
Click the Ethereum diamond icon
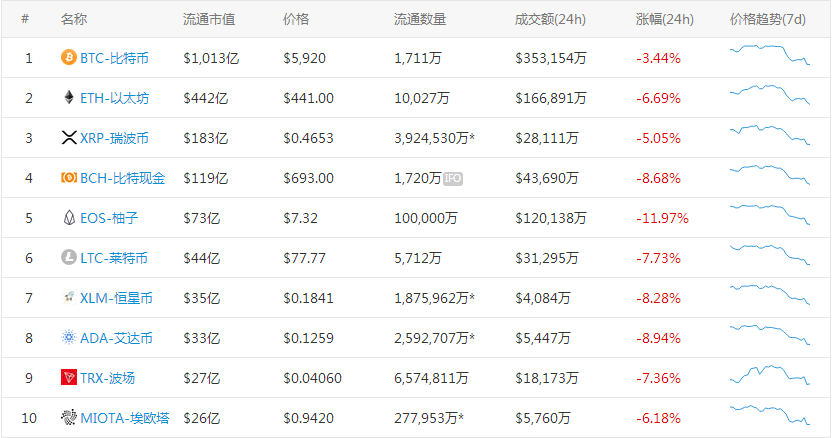coord(69,97)
